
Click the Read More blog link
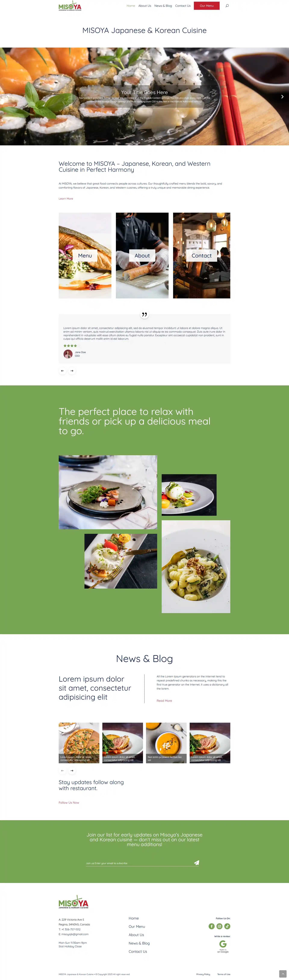(x=164, y=700)
